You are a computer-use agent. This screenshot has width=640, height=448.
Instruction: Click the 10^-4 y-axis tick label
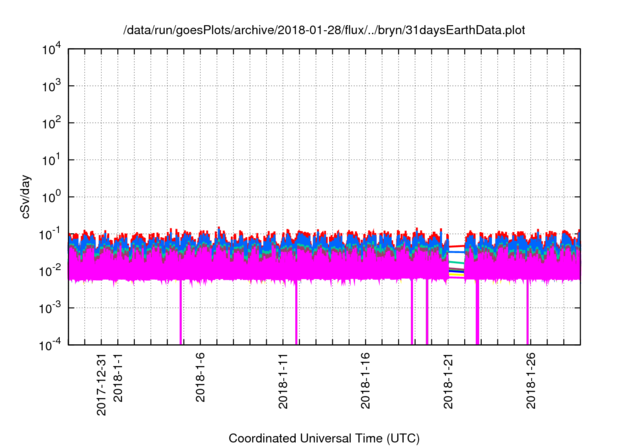pos(51,346)
